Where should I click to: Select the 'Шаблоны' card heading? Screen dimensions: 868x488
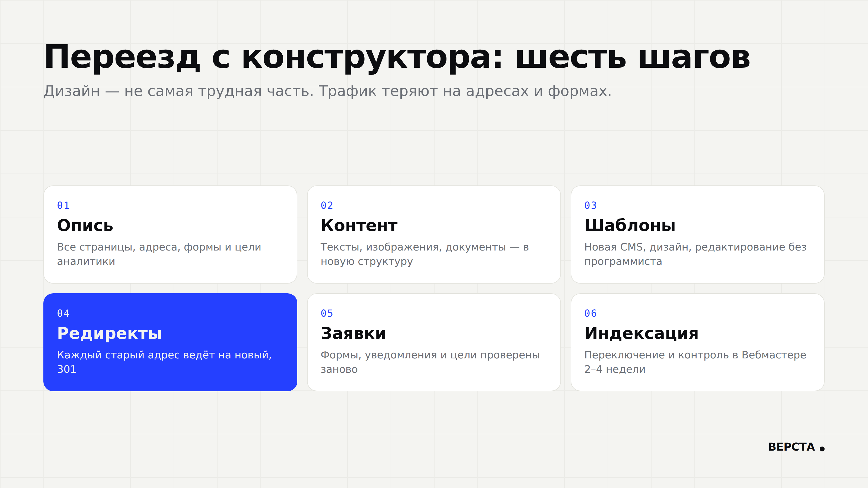point(630,225)
